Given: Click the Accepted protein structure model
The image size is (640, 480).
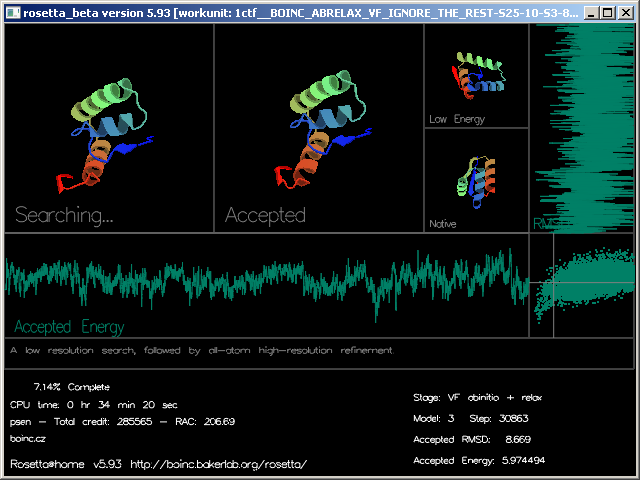Looking at the screenshot, I should [x=322, y=129].
